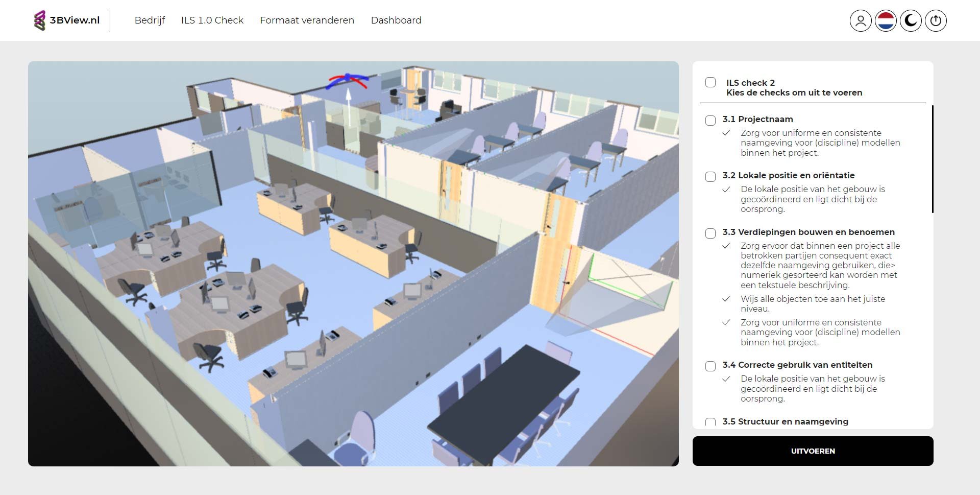Navigate to the Dashboard
Image resolution: width=980 pixels, height=495 pixels.
pos(396,20)
